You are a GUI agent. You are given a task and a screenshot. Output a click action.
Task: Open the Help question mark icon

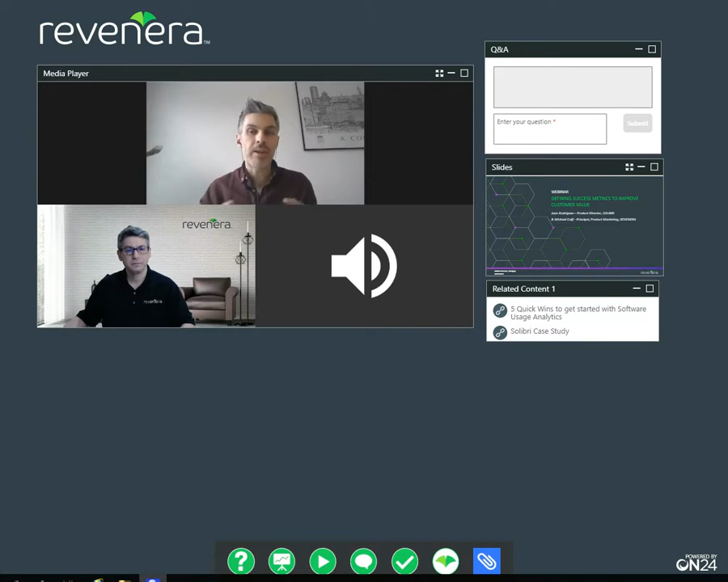[x=241, y=561]
